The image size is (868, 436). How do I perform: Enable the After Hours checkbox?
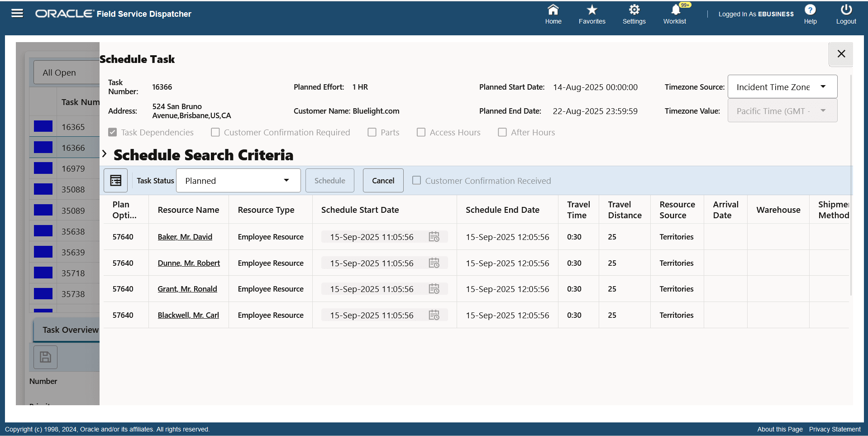coord(502,132)
